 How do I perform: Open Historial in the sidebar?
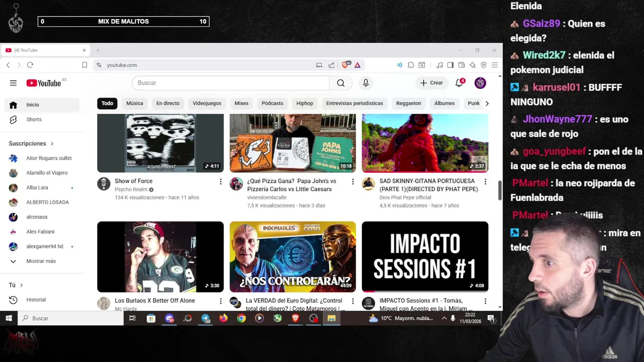tap(42, 300)
